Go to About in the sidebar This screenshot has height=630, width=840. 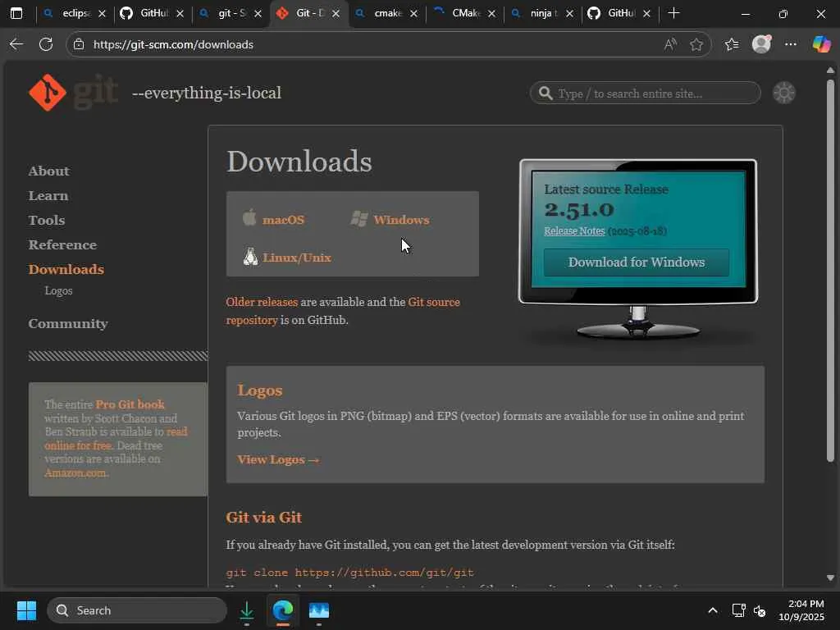[x=48, y=171]
